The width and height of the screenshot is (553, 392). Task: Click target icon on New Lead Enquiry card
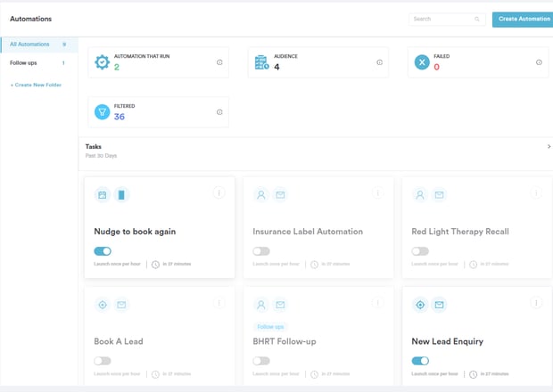pyautogui.click(x=420, y=305)
